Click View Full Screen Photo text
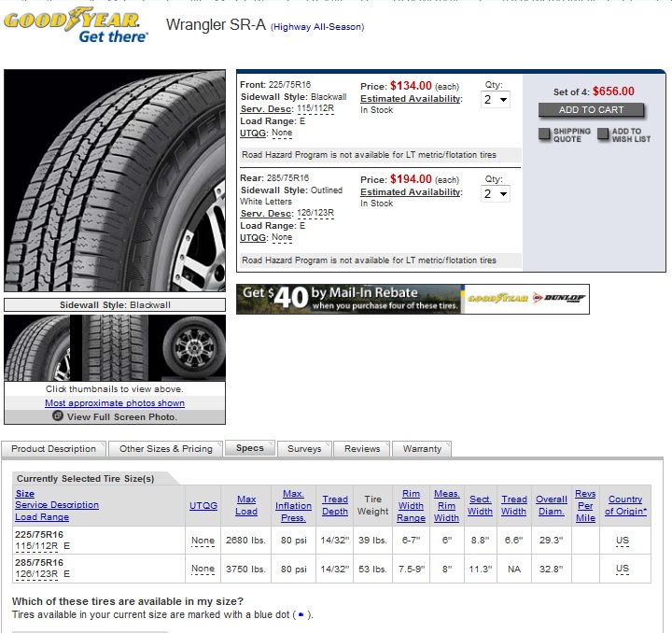Screen dimensions: 672x633 click(x=121, y=416)
